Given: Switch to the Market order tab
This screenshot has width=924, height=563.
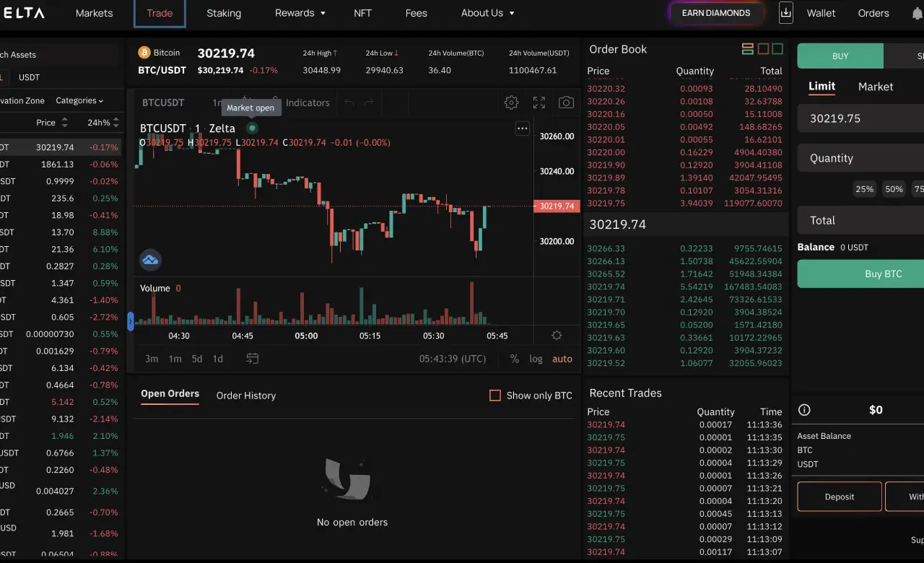Looking at the screenshot, I should (875, 87).
